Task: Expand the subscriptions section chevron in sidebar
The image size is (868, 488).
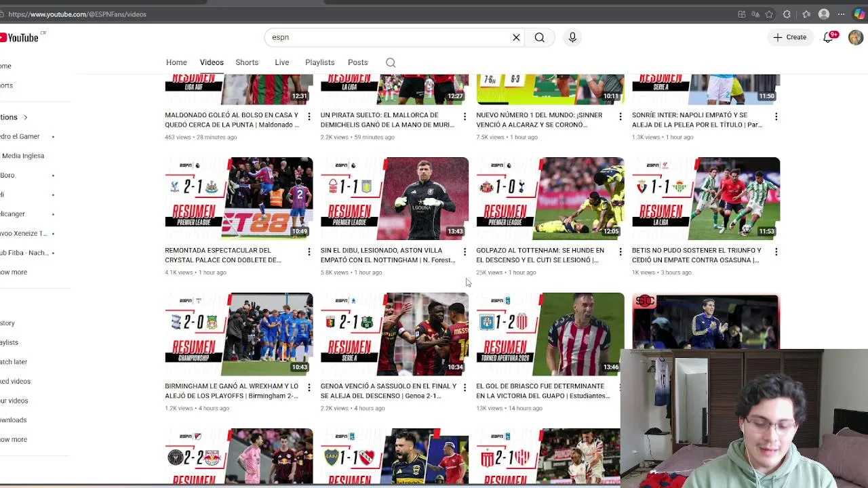Action: coord(26,117)
